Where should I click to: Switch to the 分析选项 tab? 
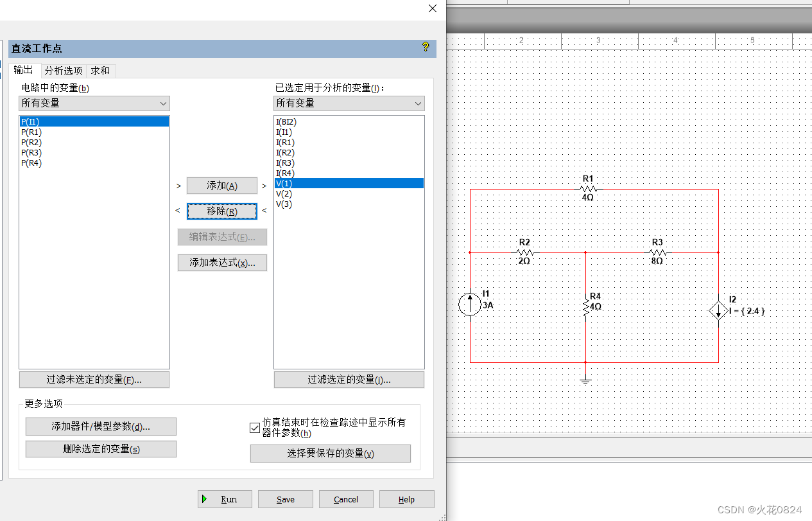tap(63, 70)
